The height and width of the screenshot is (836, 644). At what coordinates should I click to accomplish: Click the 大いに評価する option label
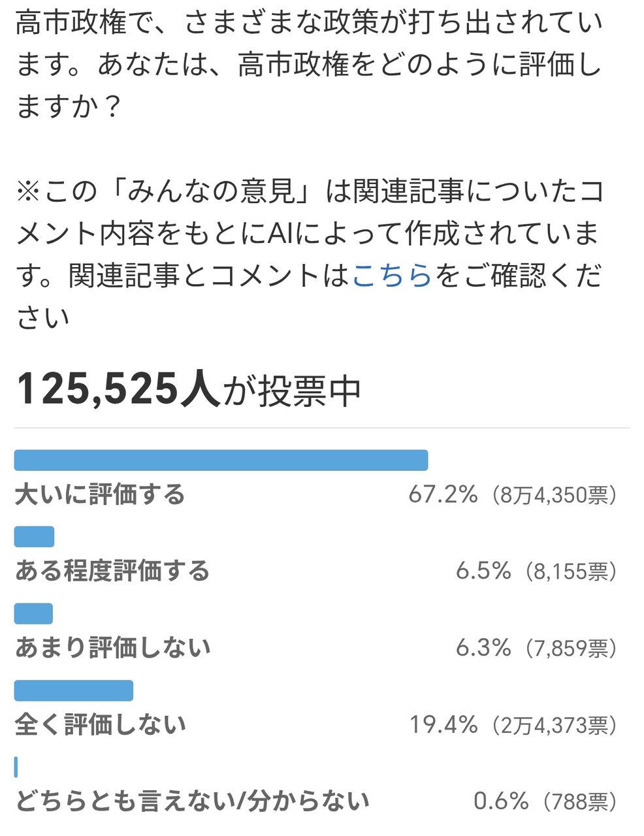click(100, 494)
